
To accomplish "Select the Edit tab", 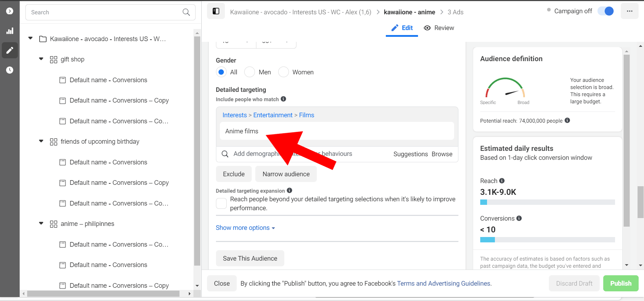I will [402, 28].
